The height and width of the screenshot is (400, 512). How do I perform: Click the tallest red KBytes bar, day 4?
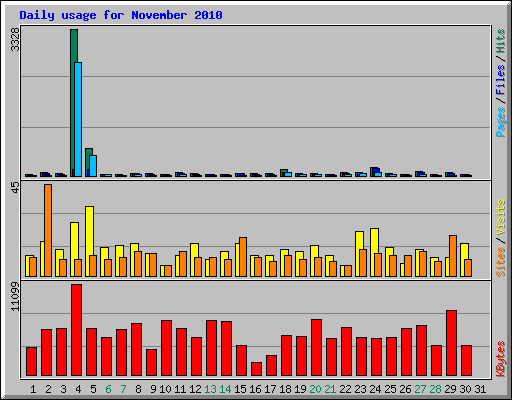[76, 330]
